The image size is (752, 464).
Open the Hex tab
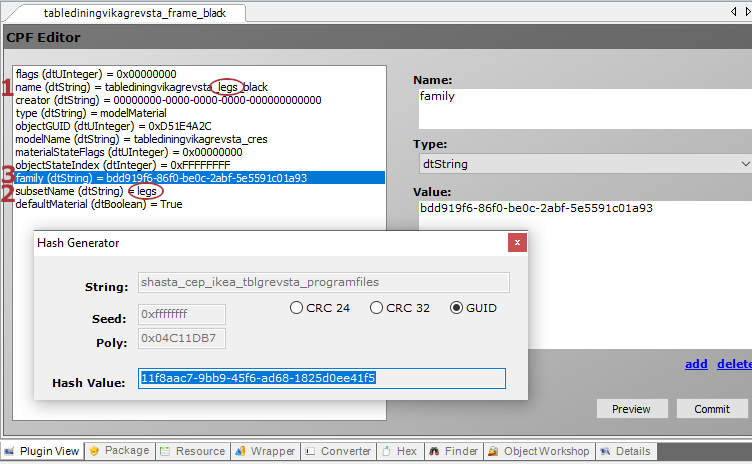click(400, 451)
